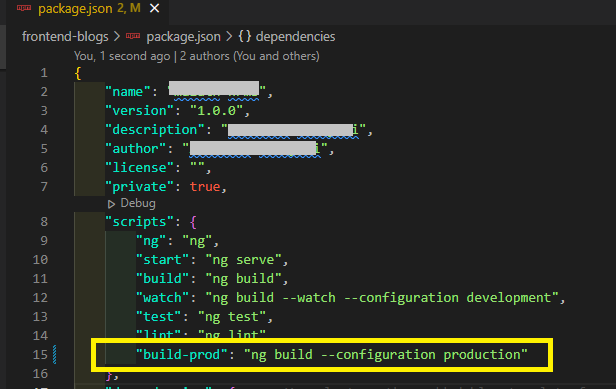
Task: Click the "scripts" key
Action: pyautogui.click(x=139, y=222)
